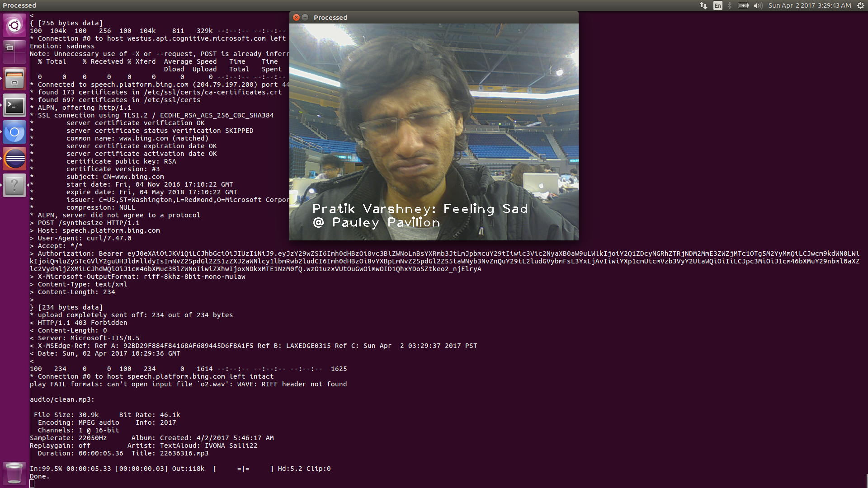868x488 pixels.
Task: Click the webcam image with Feeling Sad caption
Action: [434, 132]
